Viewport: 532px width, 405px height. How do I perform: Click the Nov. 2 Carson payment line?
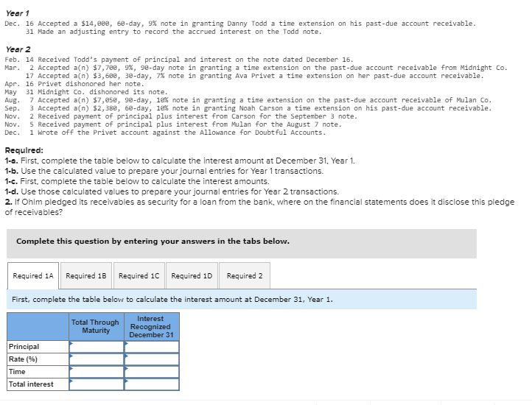[181, 116]
